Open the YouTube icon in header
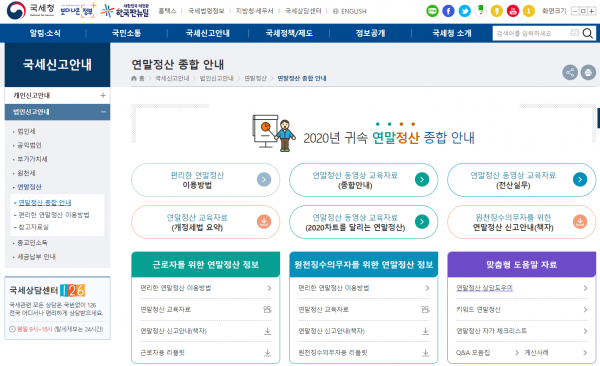Image resolution: width=600 pixels, height=366 pixels. [512, 11]
